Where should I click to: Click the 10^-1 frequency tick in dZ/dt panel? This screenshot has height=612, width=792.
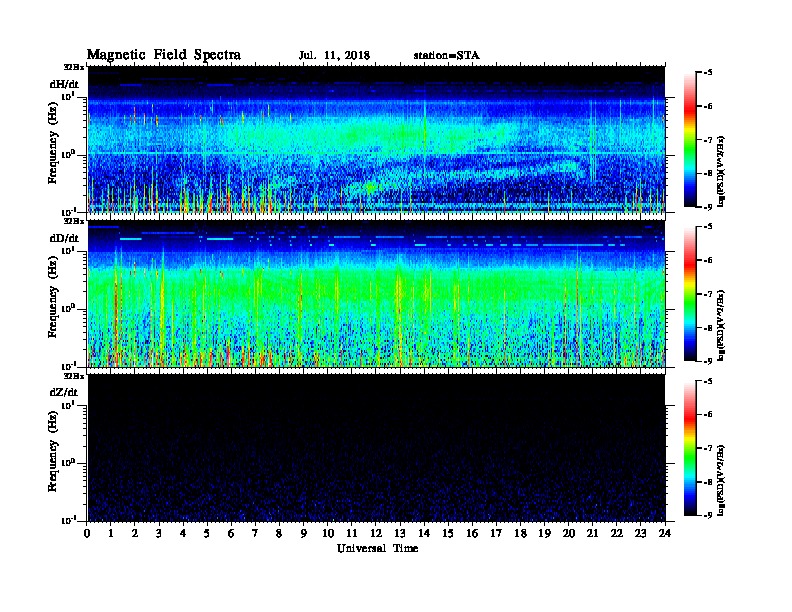point(69,520)
